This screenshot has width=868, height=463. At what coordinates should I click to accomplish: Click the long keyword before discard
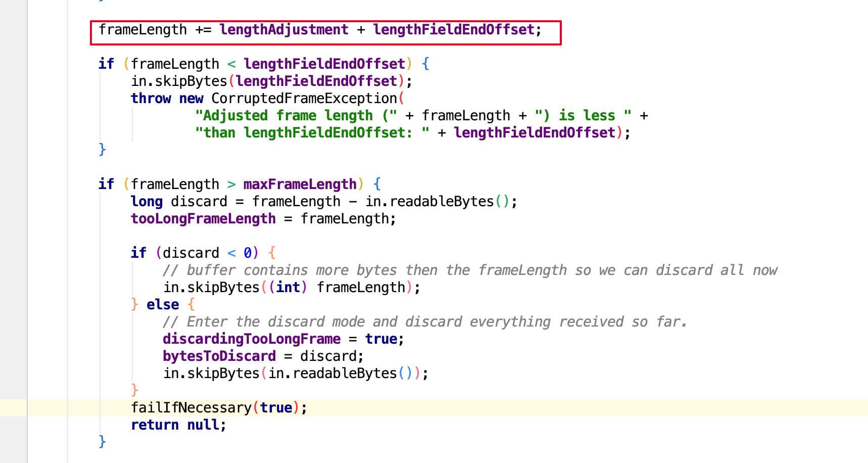click(x=147, y=202)
